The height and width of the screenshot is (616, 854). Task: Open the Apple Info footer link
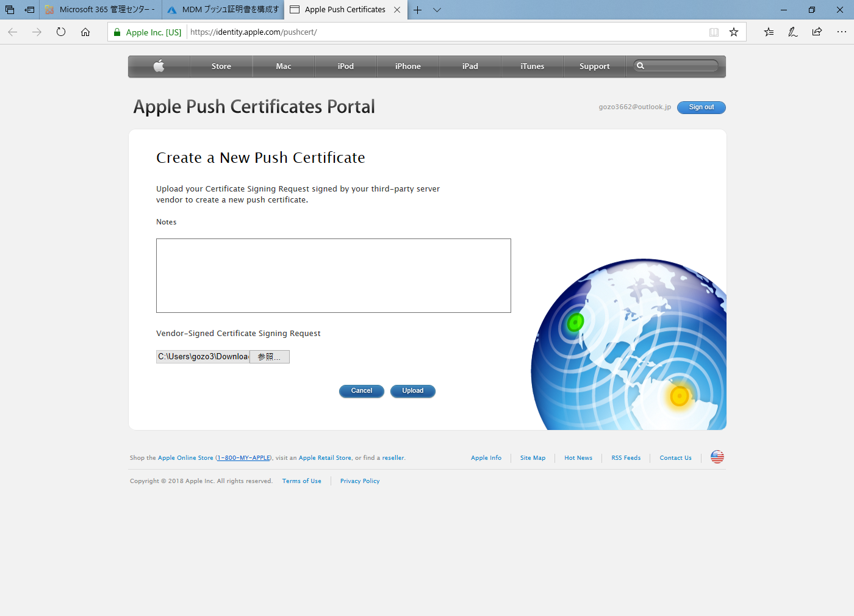click(486, 458)
